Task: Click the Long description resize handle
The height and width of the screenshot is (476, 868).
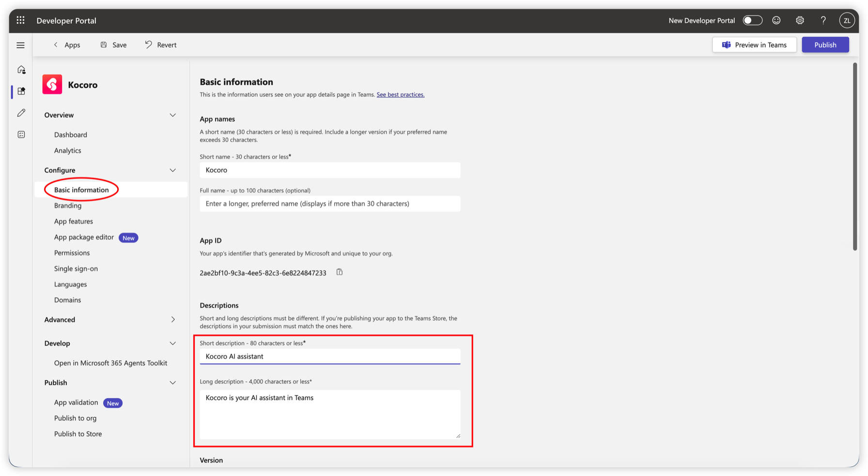Action: click(x=458, y=436)
